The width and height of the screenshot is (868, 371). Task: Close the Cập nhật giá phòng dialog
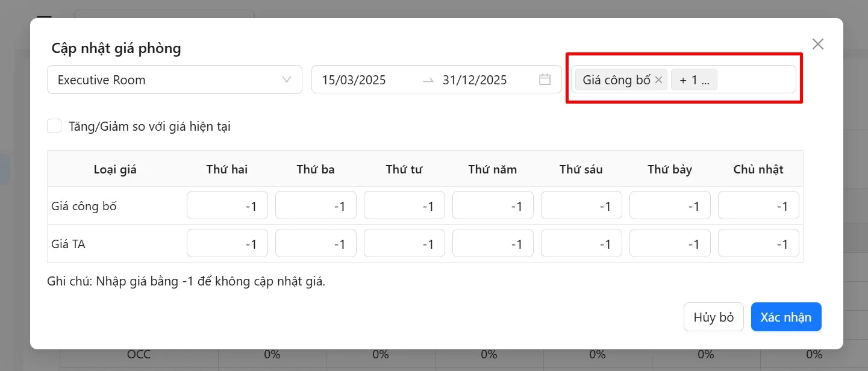[x=817, y=44]
